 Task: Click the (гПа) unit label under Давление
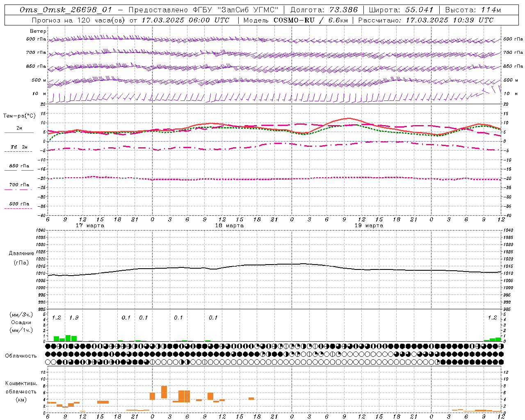click(21, 262)
